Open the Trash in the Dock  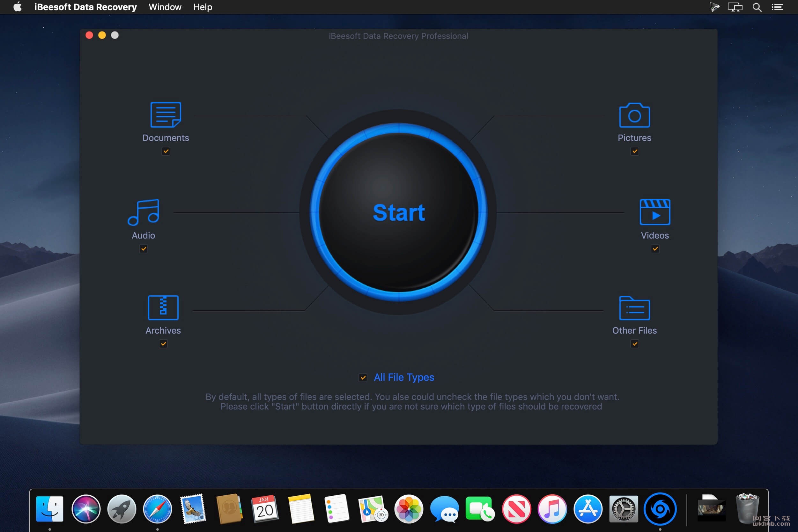[747, 509]
